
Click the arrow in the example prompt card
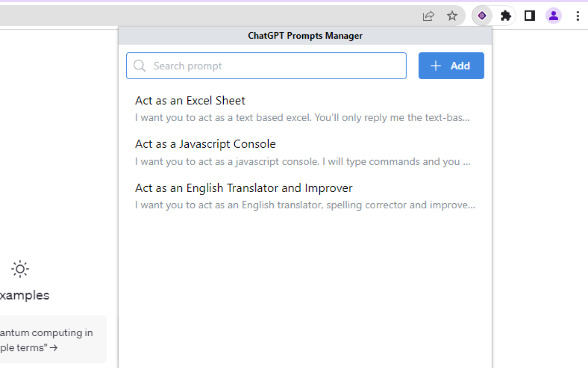[x=54, y=348]
